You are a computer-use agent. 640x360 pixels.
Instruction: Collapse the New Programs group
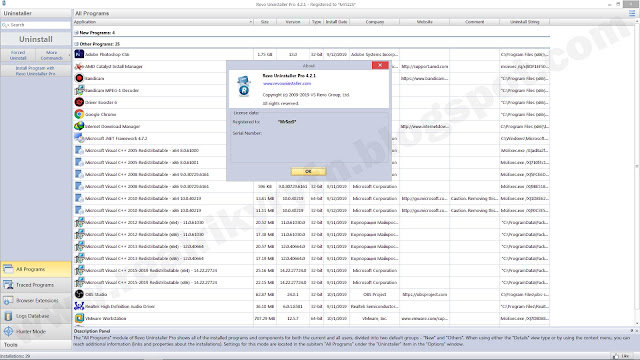(76, 33)
